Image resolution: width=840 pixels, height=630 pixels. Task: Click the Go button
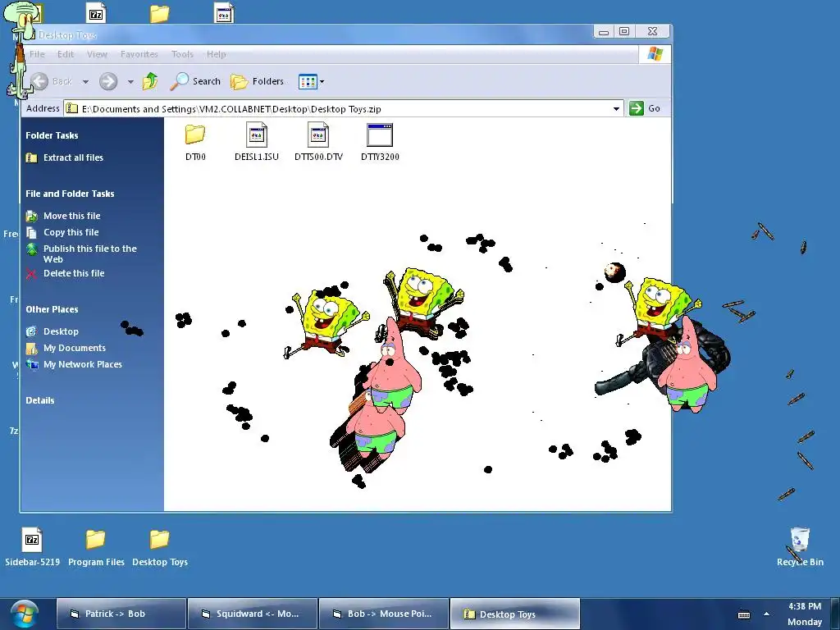click(645, 108)
